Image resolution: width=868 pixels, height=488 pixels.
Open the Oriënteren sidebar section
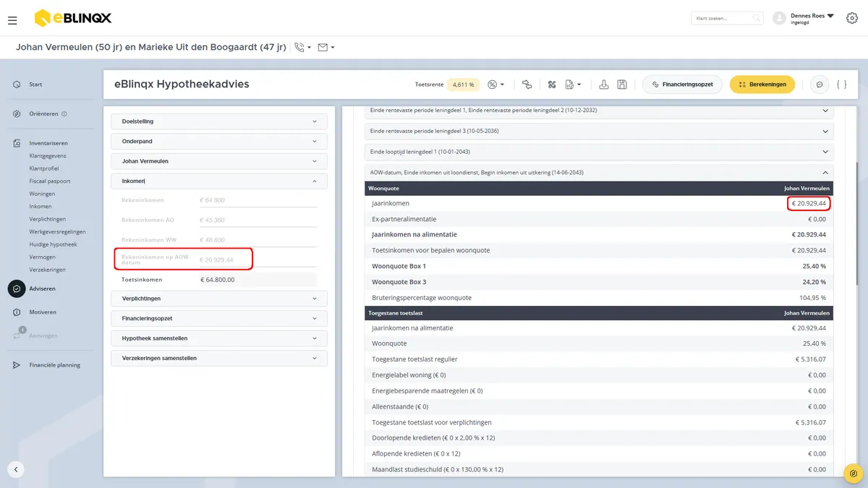tap(44, 114)
